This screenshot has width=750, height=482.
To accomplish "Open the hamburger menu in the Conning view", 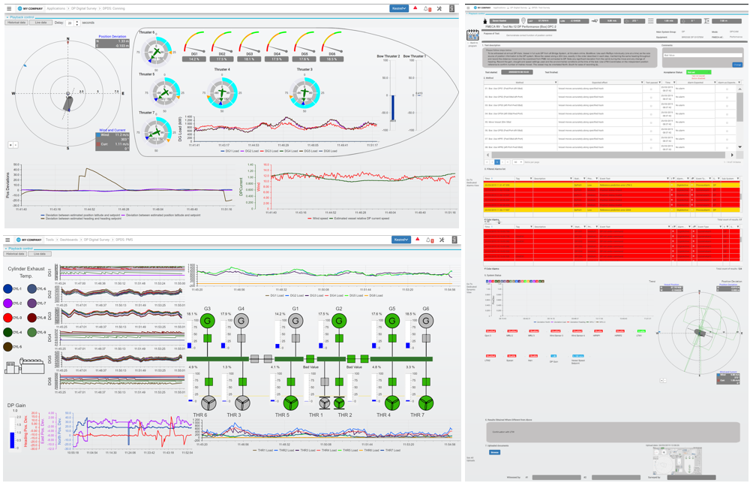I will tap(7, 8).
